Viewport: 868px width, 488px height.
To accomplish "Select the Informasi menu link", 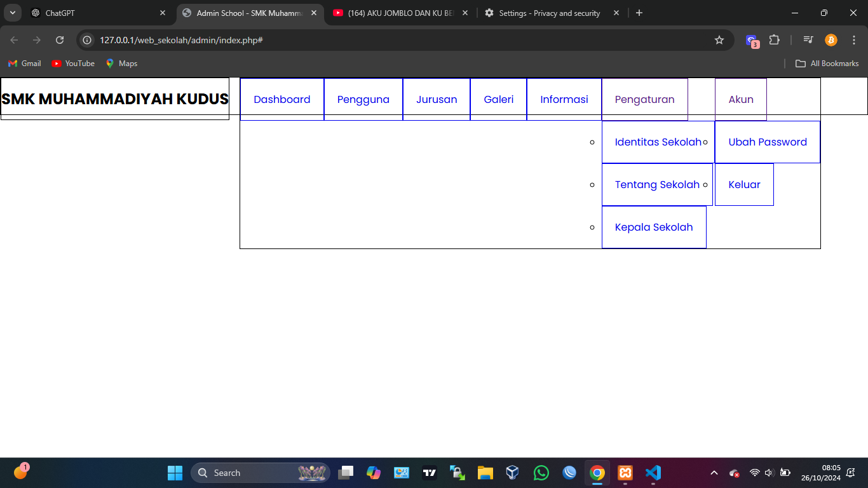I will pos(564,99).
